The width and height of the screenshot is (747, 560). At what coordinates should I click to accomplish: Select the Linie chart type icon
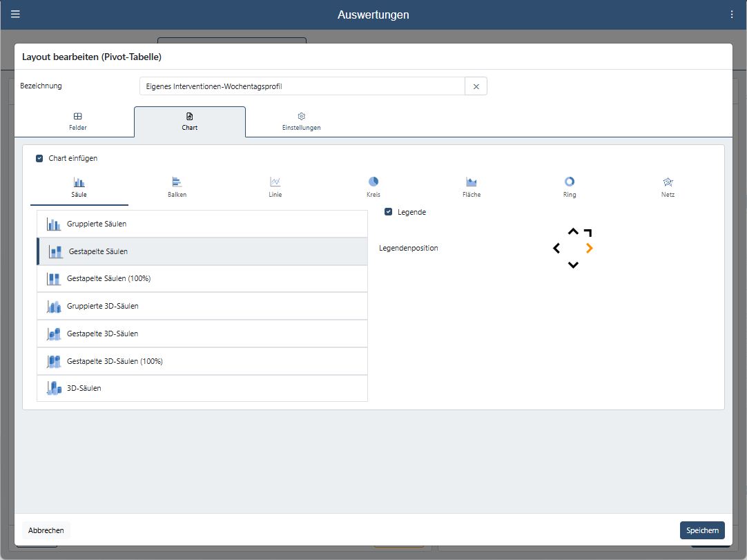click(275, 182)
